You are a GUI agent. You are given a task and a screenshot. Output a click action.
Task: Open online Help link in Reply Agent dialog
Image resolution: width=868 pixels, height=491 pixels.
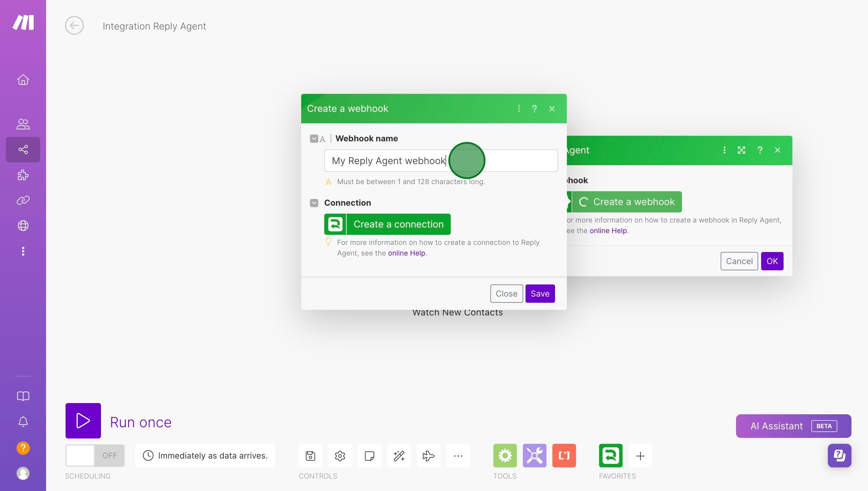pyautogui.click(x=608, y=231)
